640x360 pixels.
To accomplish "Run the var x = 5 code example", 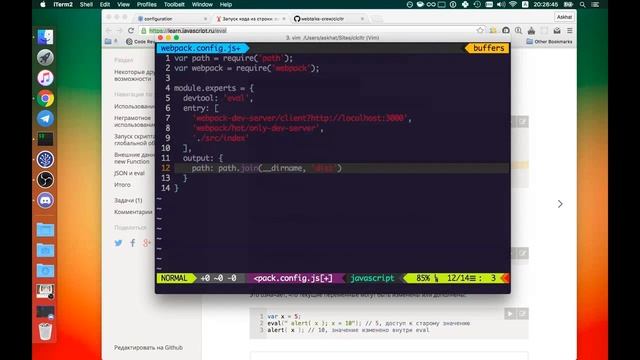I will click(x=510, y=313).
